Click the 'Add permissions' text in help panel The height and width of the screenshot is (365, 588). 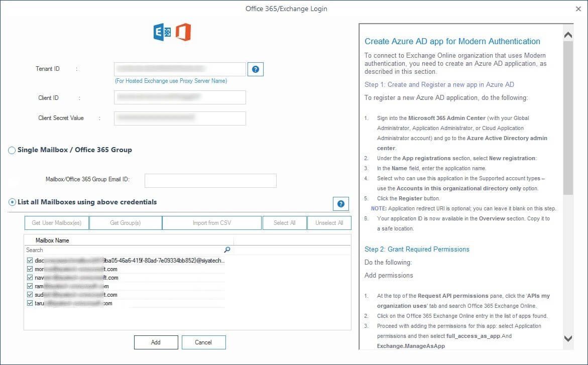(x=389, y=275)
